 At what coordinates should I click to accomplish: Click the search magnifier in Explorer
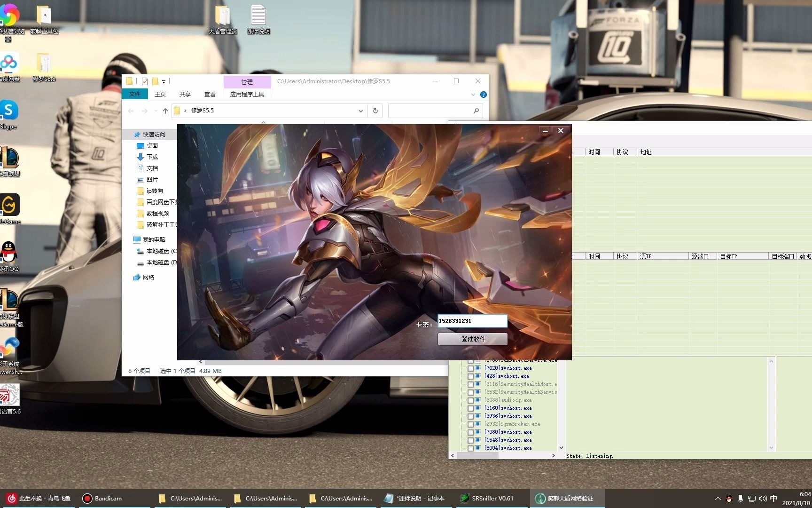[x=476, y=111]
